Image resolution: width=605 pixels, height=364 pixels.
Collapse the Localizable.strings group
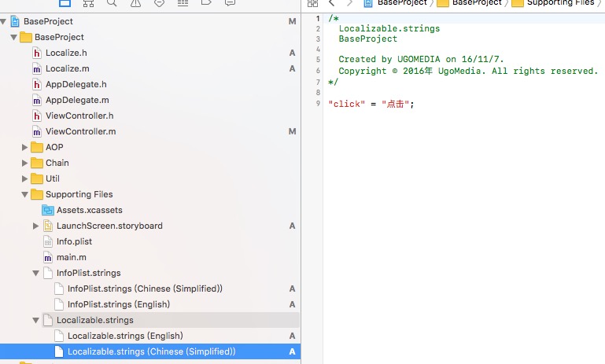pyautogui.click(x=36, y=321)
